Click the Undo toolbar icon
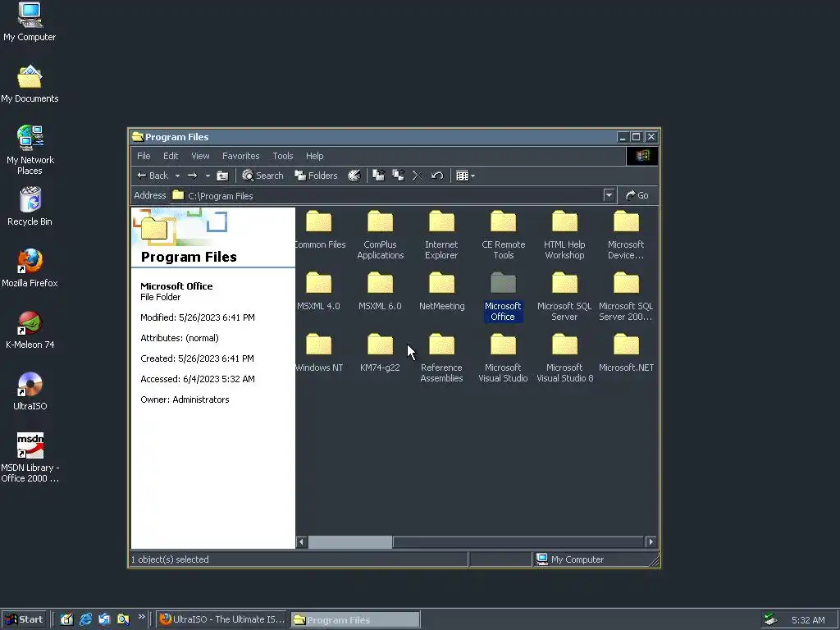The height and width of the screenshot is (630, 840). point(437,176)
